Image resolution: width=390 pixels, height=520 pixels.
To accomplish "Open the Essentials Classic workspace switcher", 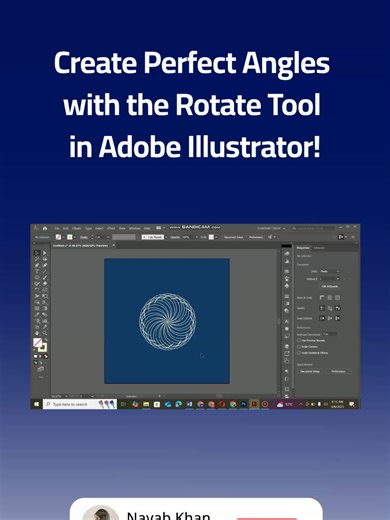I will (x=271, y=228).
